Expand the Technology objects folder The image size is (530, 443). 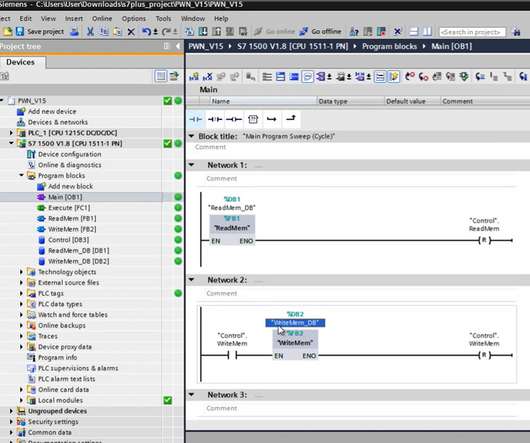coord(21,272)
